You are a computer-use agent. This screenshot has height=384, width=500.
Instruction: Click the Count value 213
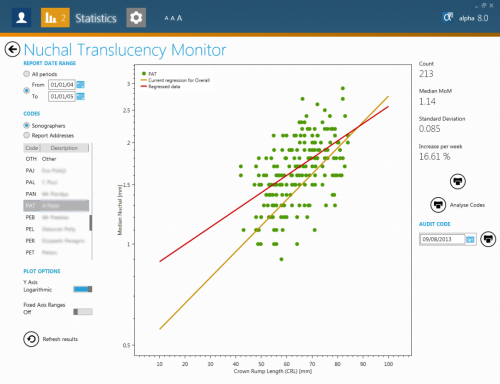[x=426, y=74]
